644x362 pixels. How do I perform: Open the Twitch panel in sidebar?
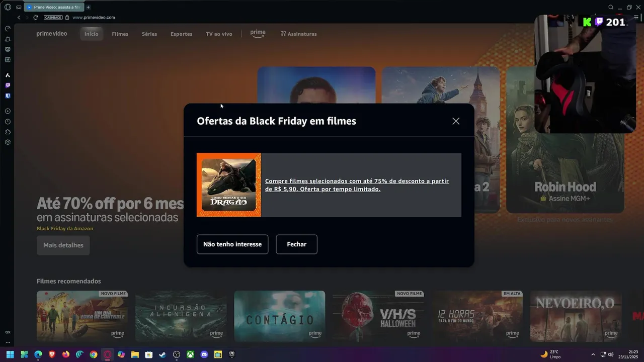8,85
